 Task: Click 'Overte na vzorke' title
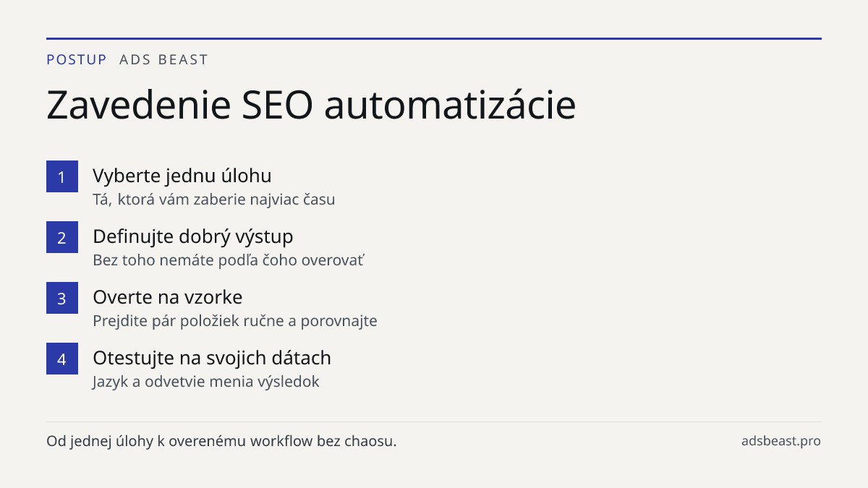click(168, 297)
